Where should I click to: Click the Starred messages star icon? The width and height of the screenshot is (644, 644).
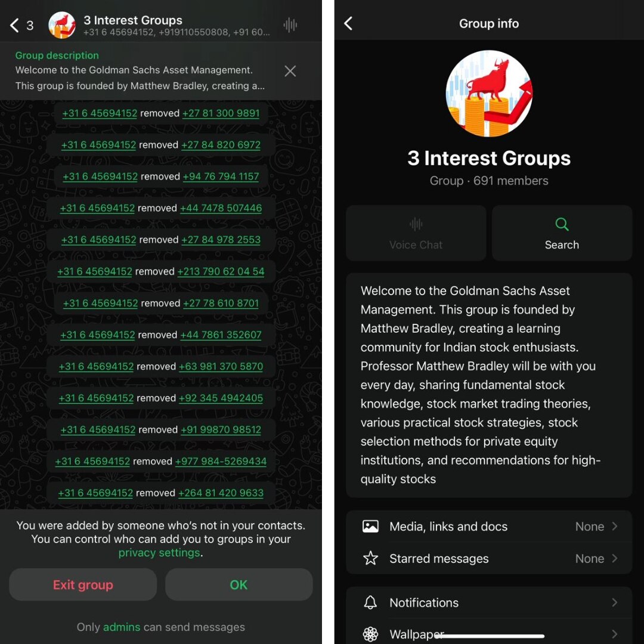(x=370, y=558)
